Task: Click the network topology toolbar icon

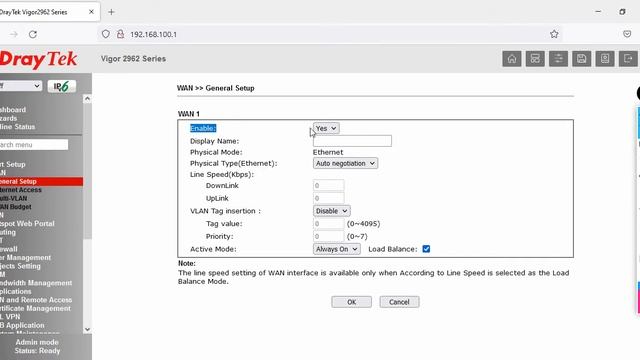Action: [535, 59]
